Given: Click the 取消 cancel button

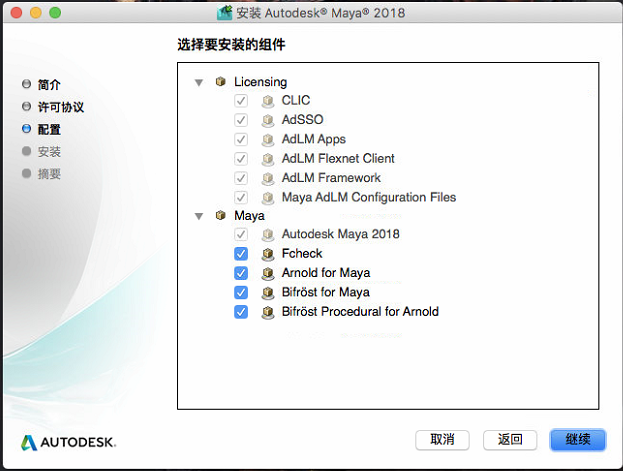Looking at the screenshot, I should click(x=442, y=440).
